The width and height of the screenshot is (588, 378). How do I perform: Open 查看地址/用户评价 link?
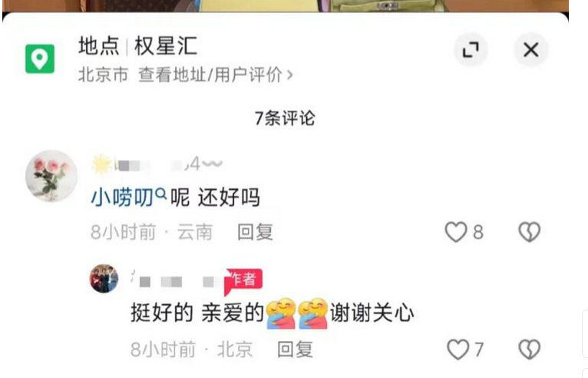pos(210,75)
